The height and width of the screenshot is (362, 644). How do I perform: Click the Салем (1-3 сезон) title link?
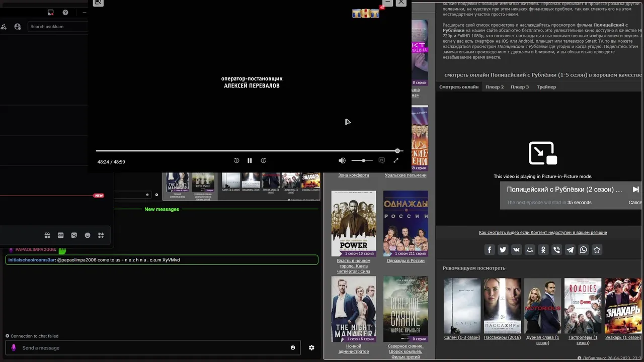(462, 337)
